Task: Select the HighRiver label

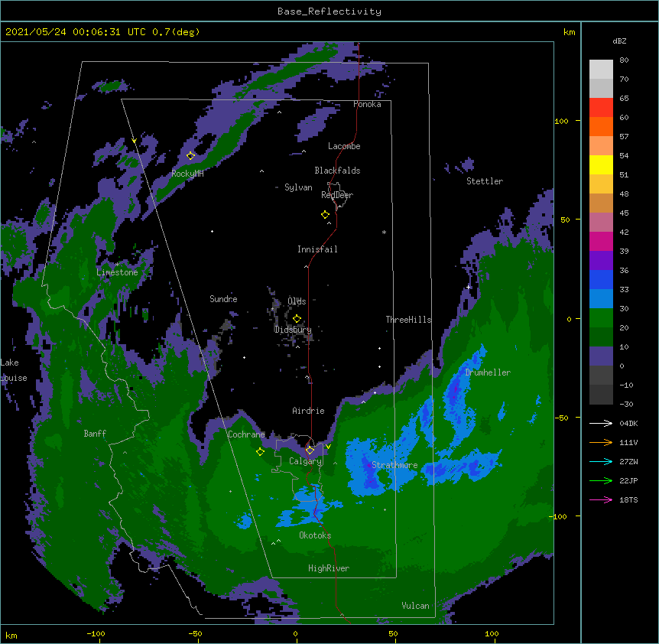Action: [x=329, y=568]
